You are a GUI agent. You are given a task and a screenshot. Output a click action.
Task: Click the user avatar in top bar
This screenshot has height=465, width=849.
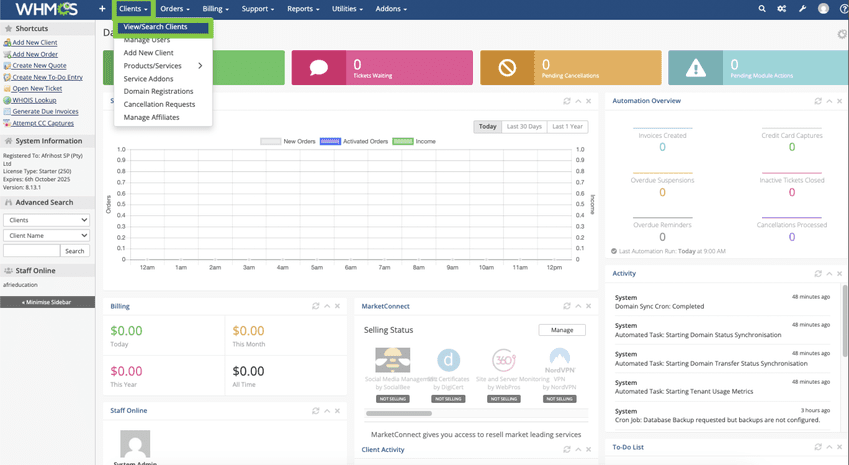click(x=823, y=9)
